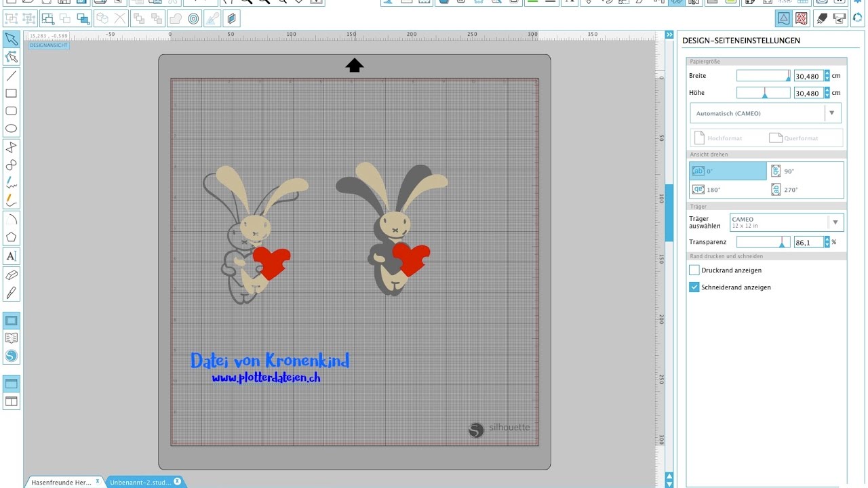This screenshot has height=488, width=868.
Task: Open the Automatisch (CAMEO) paper size dropdown
Action: click(766, 113)
